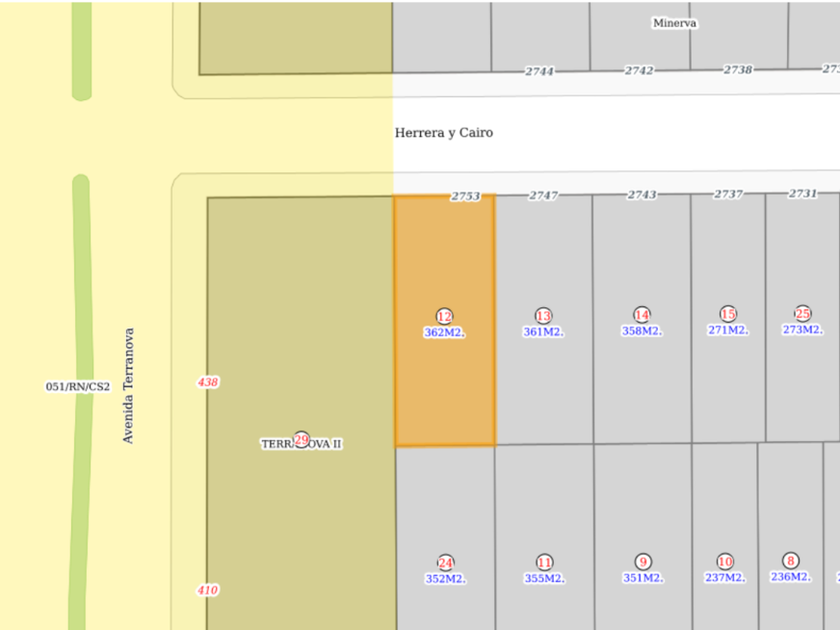Select the circled lot 13 marker

(x=543, y=315)
